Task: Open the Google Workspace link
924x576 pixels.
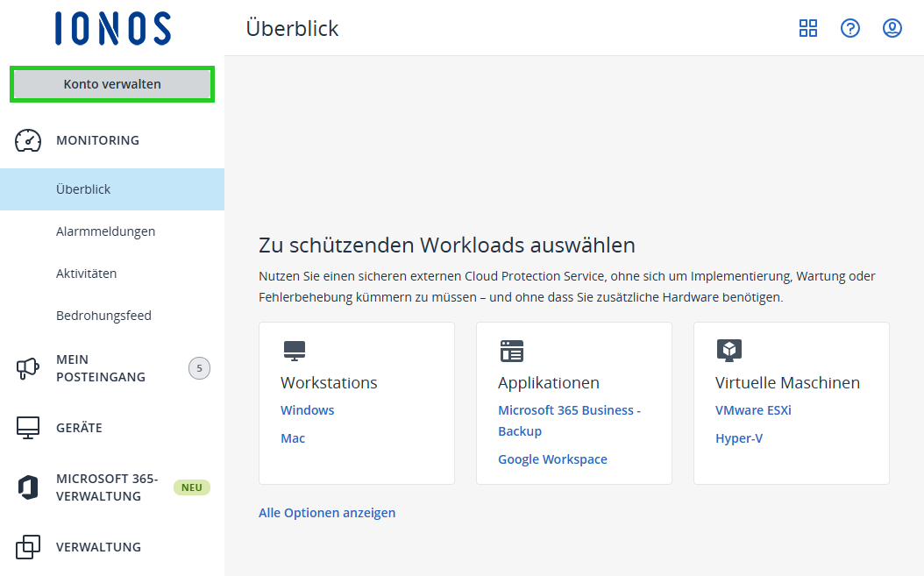Action: click(x=552, y=459)
